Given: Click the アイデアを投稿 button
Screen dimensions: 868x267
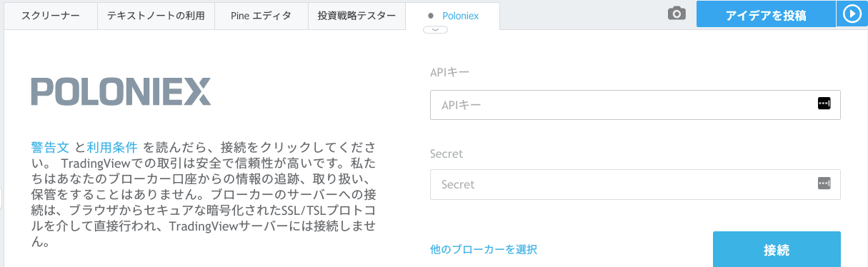Looking at the screenshot, I should [766, 14].
